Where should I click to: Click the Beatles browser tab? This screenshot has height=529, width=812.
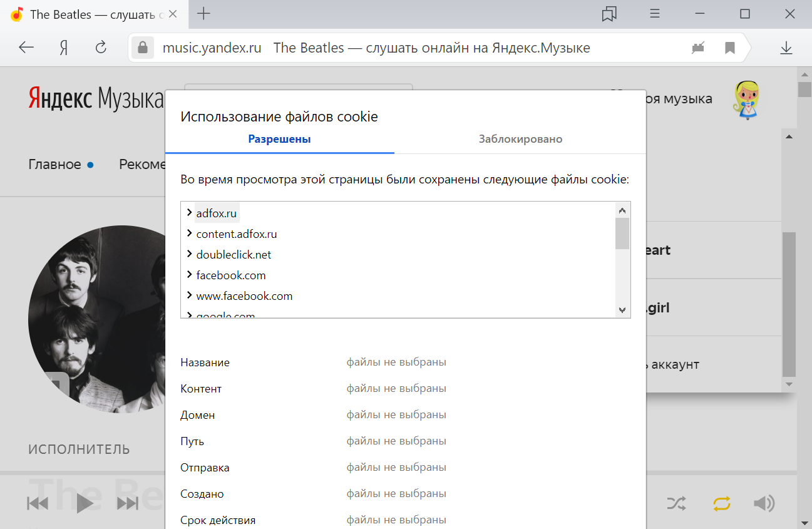click(94, 14)
